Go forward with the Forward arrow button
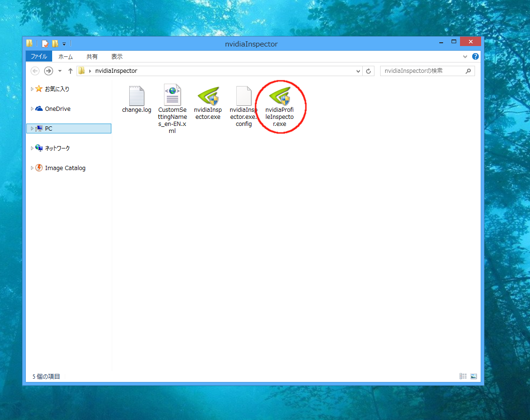 coord(48,71)
